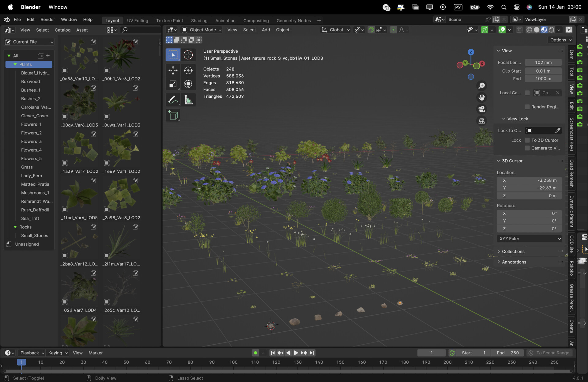Select the Add Cube tool
The height and width of the screenshot is (382, 588).
(173, 115)
